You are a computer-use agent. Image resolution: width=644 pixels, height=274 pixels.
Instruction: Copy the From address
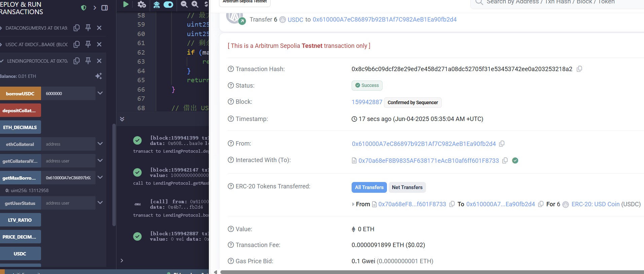point(502,144)
